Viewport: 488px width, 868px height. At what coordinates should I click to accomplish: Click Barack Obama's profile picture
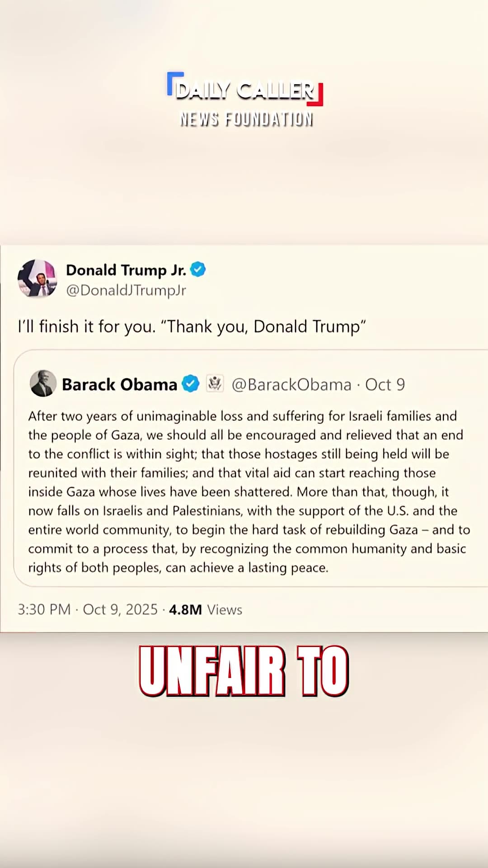click(x=43, y=383)
